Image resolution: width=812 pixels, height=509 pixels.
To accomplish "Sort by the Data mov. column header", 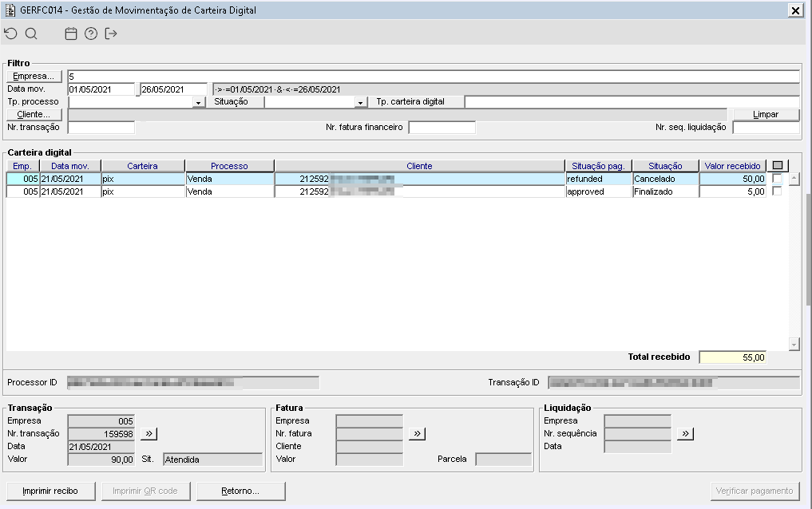I will pos(70,166).
